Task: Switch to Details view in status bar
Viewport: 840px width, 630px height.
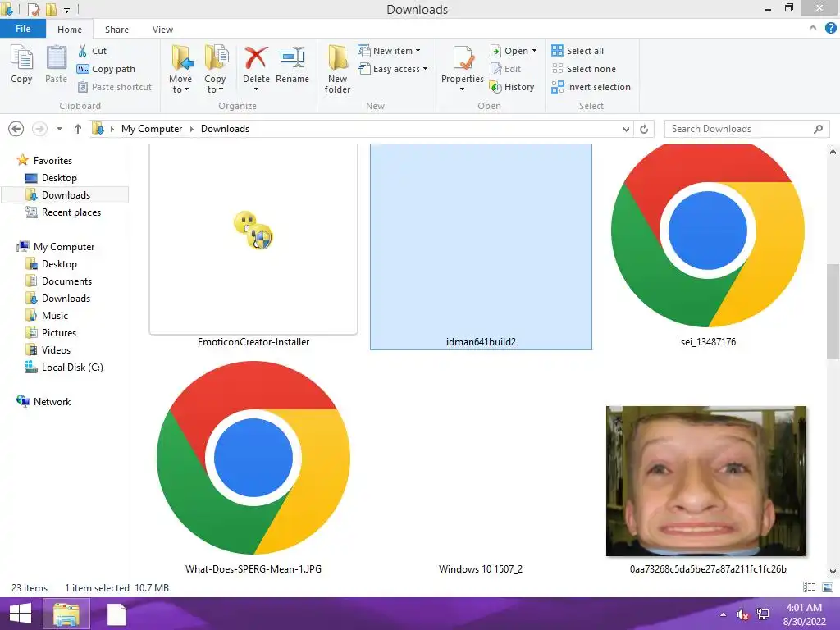Action: coord(809,587)
